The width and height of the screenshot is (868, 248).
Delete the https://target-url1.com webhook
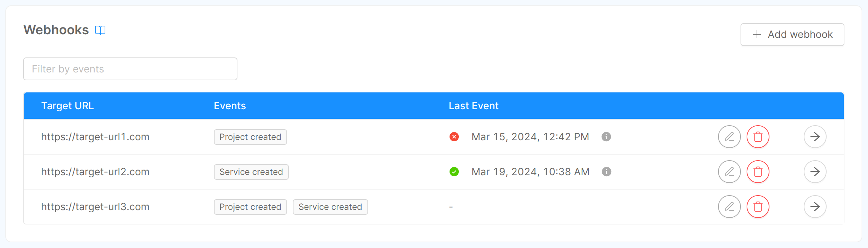point(758,137)
